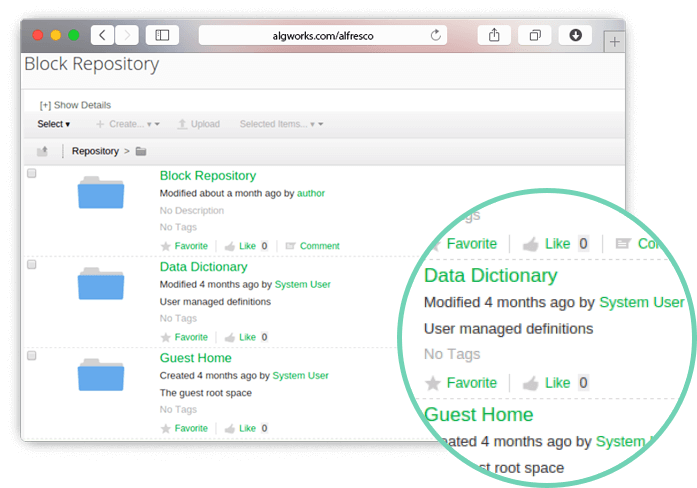
Task: Click 'User managed definitions' in the list row
Action: tap(215, 302)
